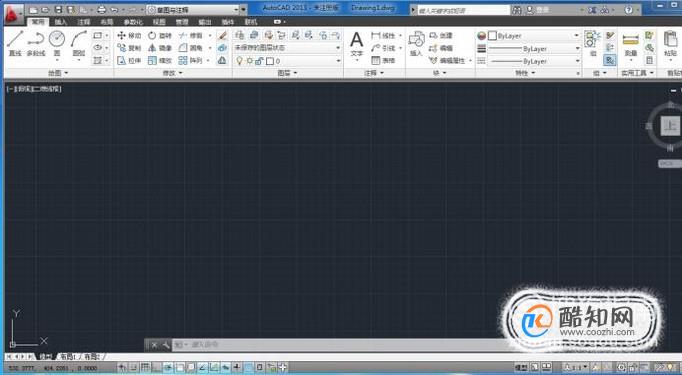Toggle Polar tracking in status bar
This screenshot has width=682, height=375.
(168, 368)
